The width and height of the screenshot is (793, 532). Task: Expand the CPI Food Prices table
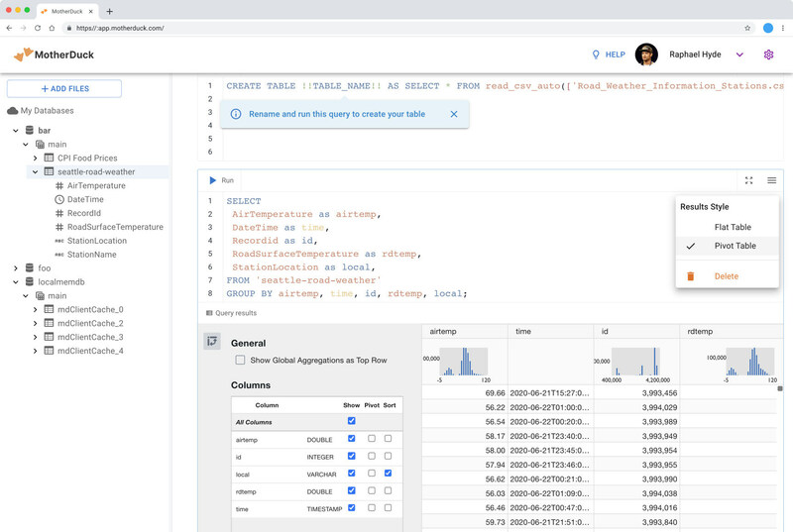click(x=35, y=159)
